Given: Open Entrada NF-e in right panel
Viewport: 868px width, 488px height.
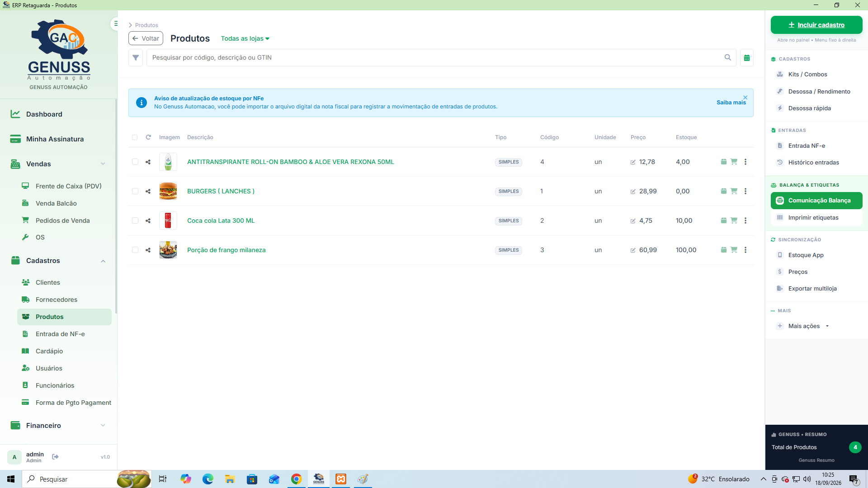Looking at the screenshot, I should [x=816, y=146].
